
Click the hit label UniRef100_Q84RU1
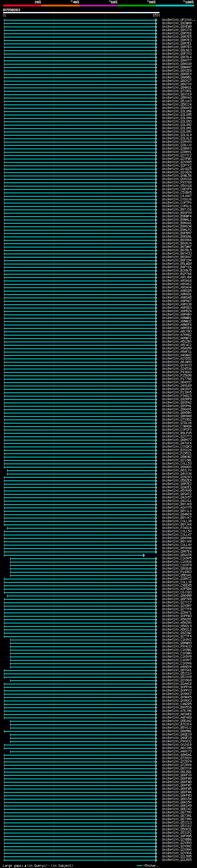[177, 88]
